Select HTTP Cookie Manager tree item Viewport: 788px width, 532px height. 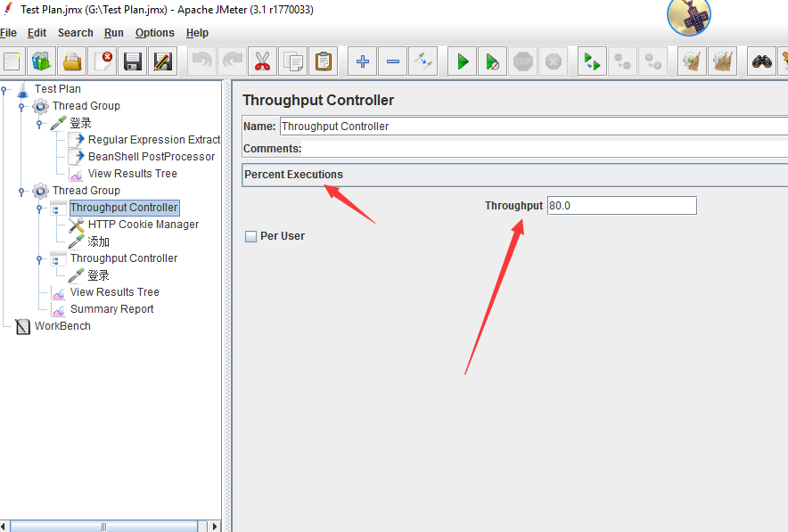[144, 225]
